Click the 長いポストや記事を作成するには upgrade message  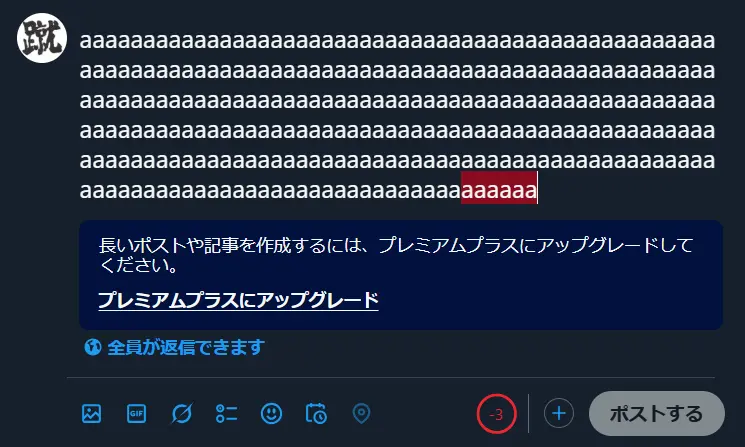[396, 255]
